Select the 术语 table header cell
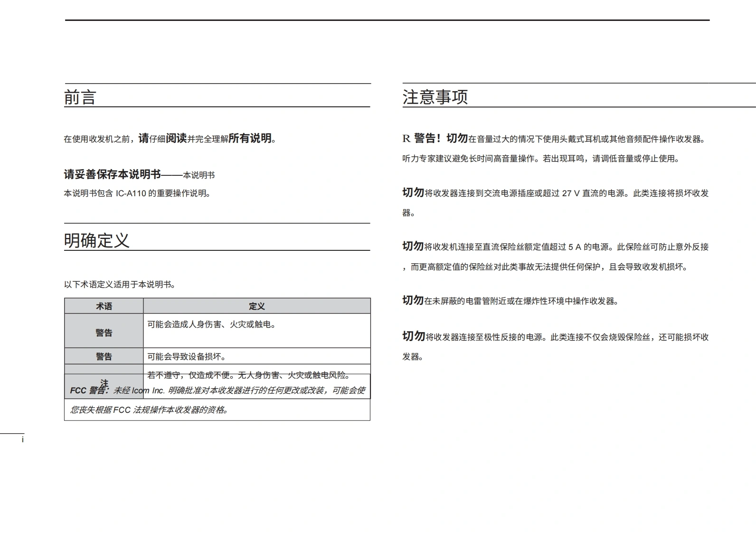 tap(104, 306)
